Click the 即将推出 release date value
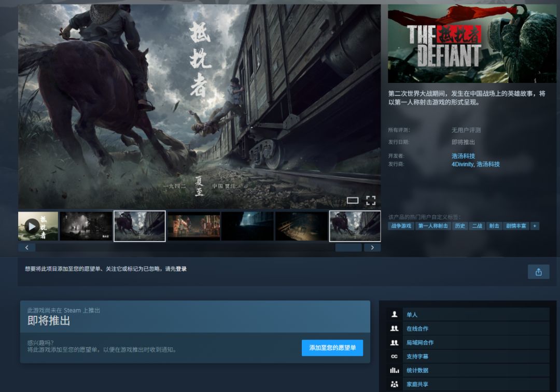Image resolution: width=560 pixels, height=392 pixels. click(463, 142)
